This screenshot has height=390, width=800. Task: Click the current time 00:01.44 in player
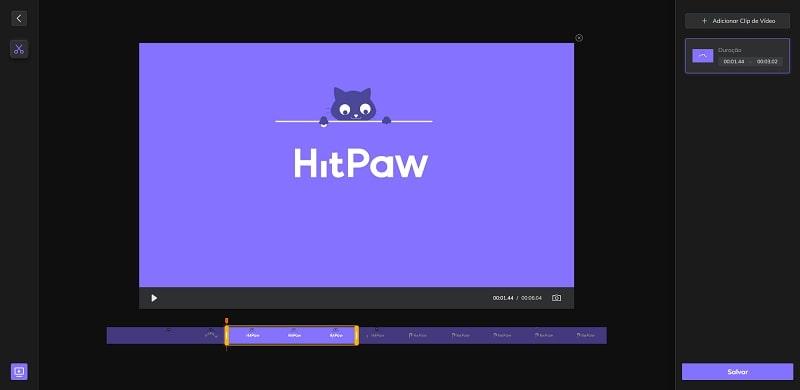click(503, 298)
